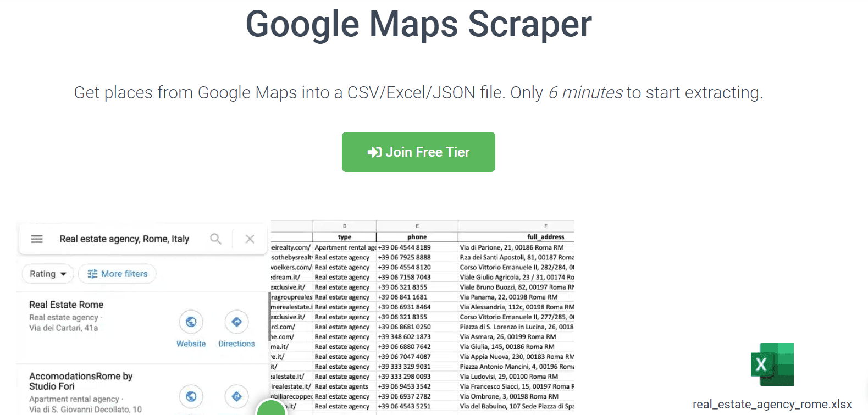
Task: Open Website icon for Real Estate Rome
Action: click(191, 322)
